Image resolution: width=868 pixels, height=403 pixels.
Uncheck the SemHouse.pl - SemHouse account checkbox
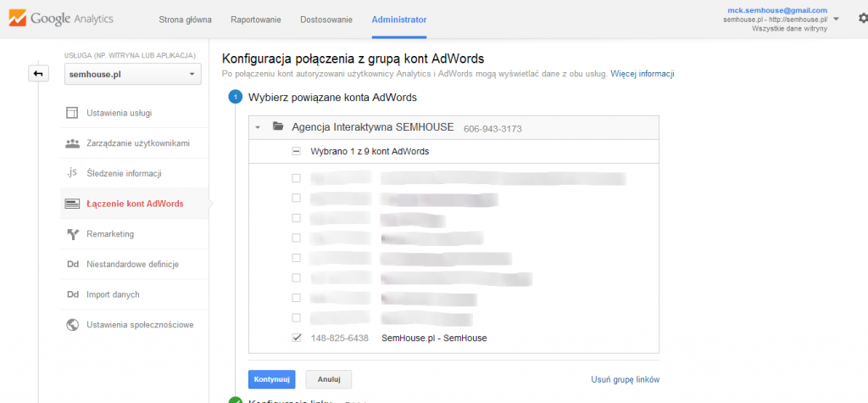296,338
